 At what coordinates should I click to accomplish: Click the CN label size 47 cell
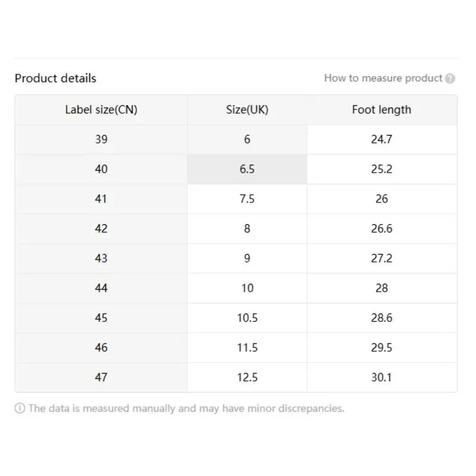(x=101, y=377)
